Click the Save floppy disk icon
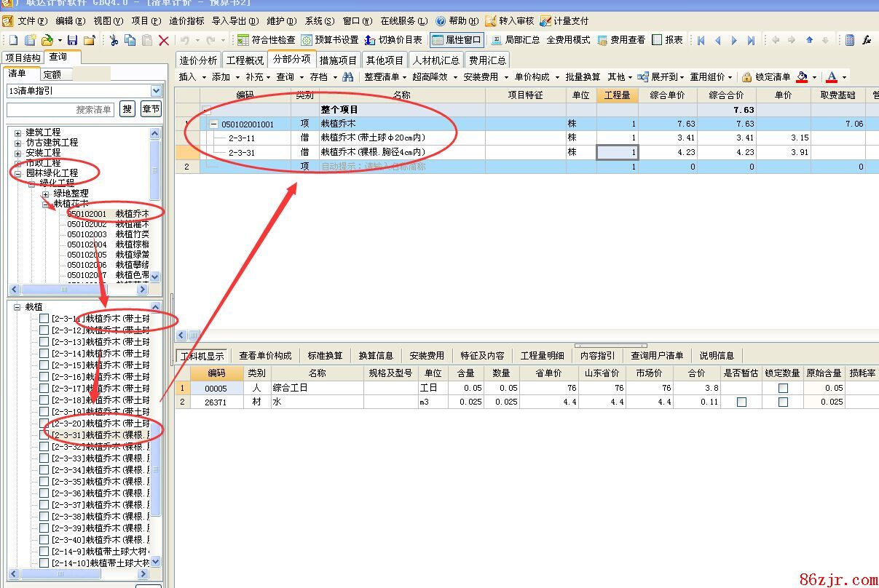 72,41
